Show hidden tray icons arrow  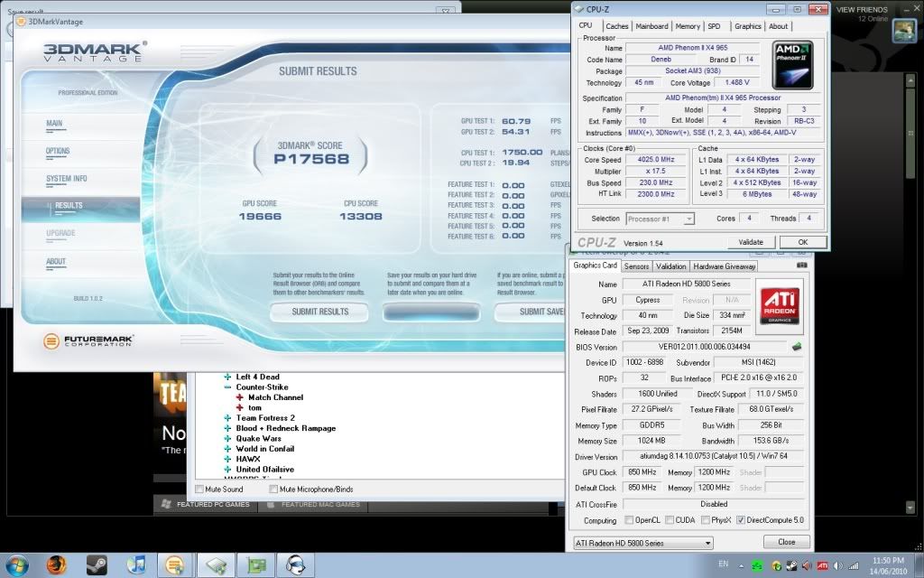pos(742,565)
